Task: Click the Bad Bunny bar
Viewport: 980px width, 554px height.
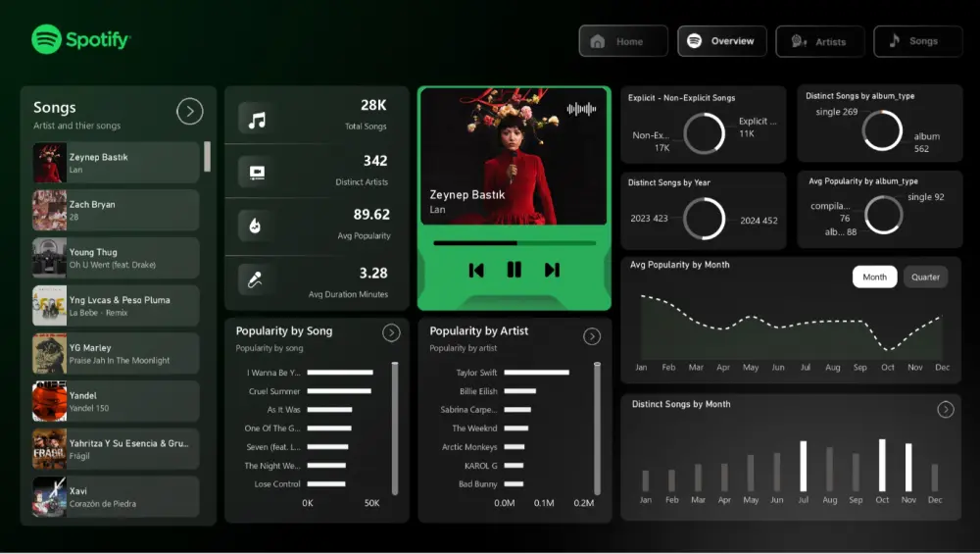Action: [x=514, y=484]
